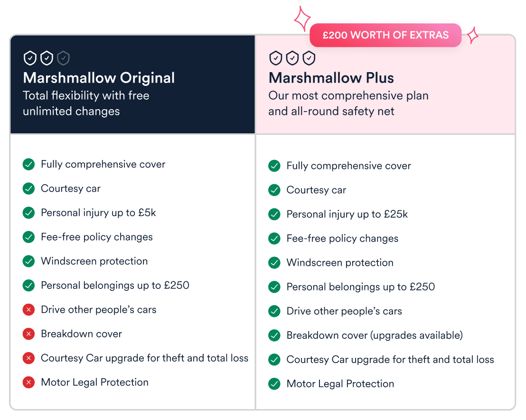Click green tick beside Personal injury up to £25k
This screenshot has width=526, height=420.
pyautogui.click(x=274, y=215)
